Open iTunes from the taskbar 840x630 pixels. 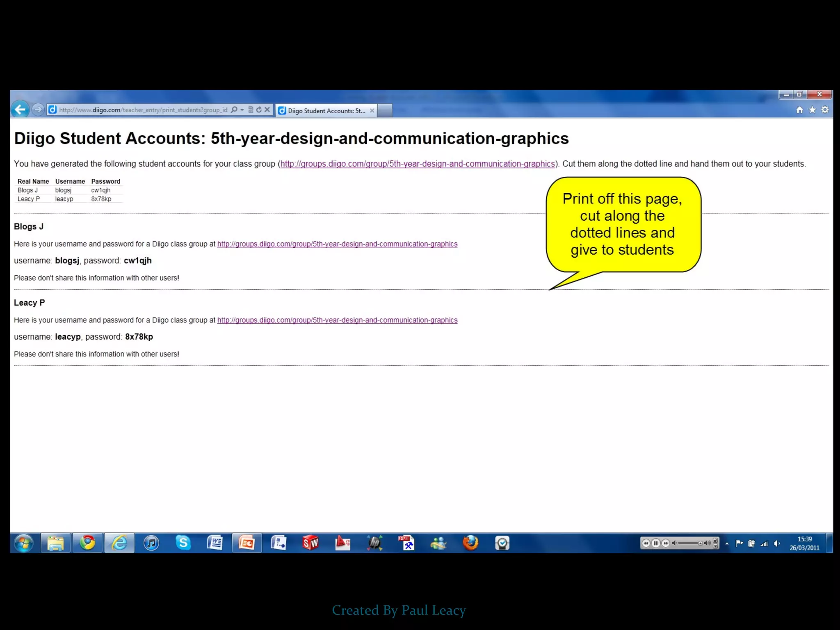[151, 543]
